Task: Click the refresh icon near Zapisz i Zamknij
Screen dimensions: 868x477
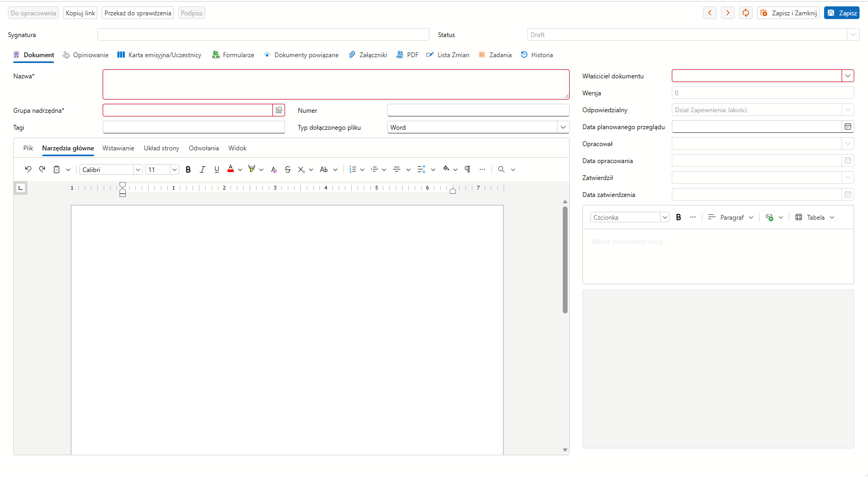Action: [x=746, y=13]
